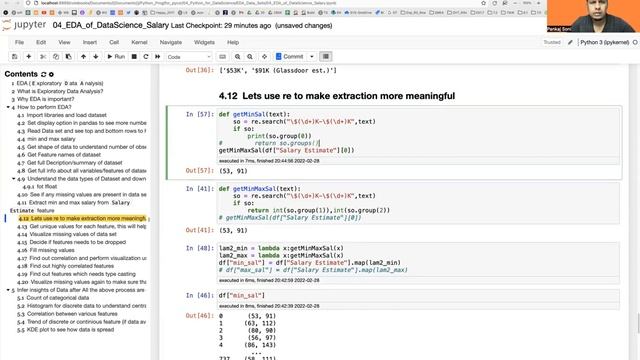Collapse section 4.9 Understand the data types

[13, 179]
